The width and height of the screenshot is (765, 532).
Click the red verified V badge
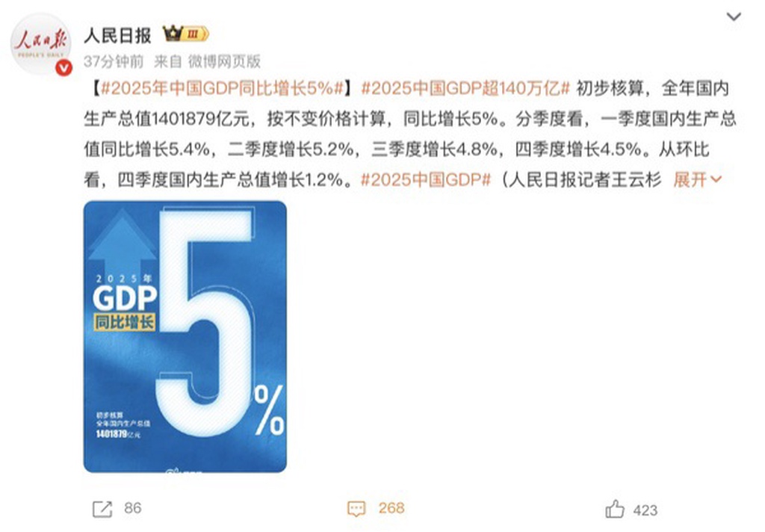click(64, 68)
